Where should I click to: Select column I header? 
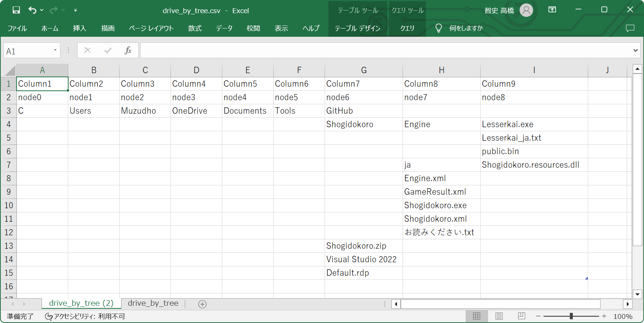click(534, 70)
